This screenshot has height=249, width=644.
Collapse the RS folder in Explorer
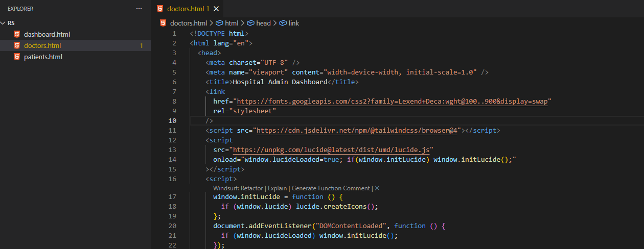coord(4,23)
